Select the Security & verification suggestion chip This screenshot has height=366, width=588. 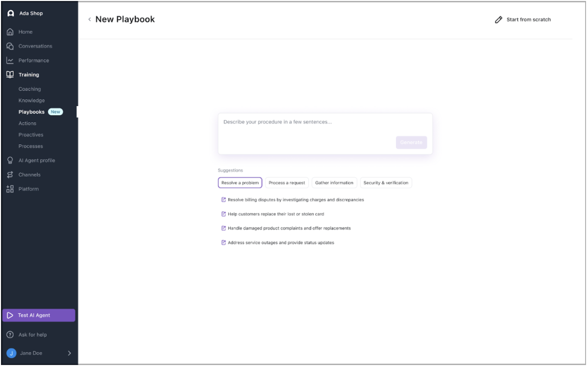pyautogui.click(x=386, y=183)
